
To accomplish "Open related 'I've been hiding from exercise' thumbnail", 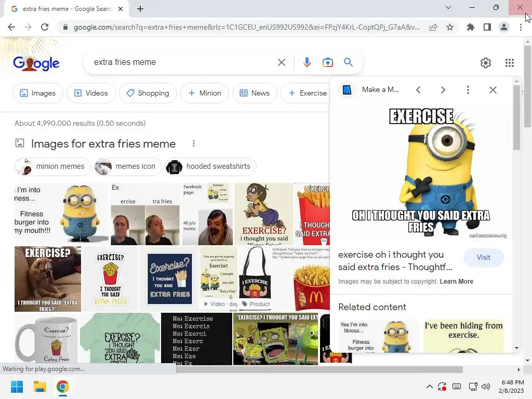I will pyautogui.click(x=463, y=336).
